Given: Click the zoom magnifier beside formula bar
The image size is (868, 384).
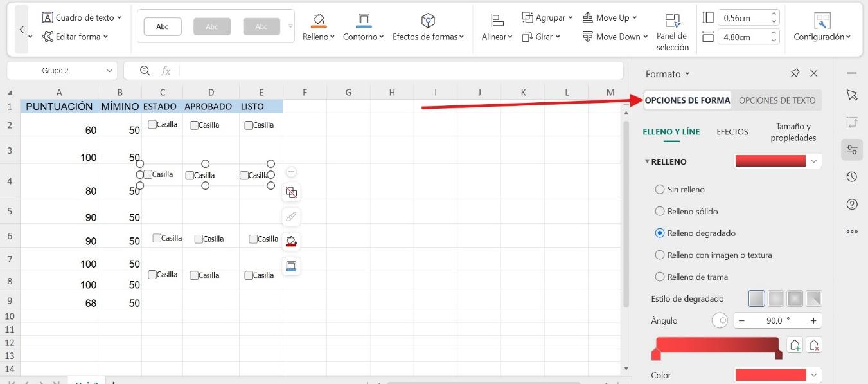Looking at the screenshot, I should [145, 71].
